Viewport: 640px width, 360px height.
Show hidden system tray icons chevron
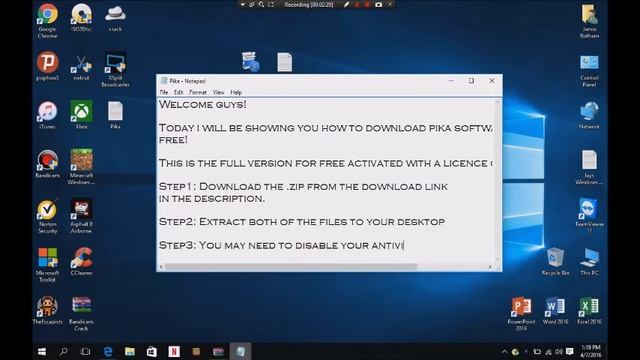pos(504,351)
